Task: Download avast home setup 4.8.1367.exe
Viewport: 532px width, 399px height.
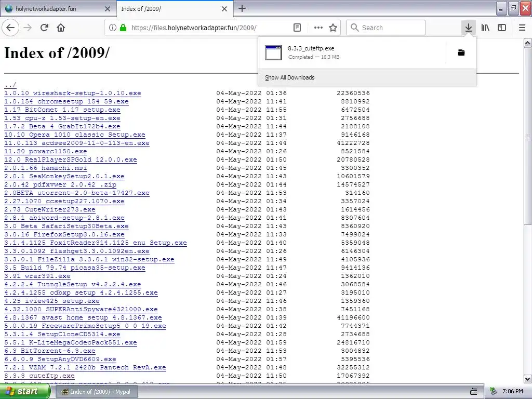Action: pos(83,317)
